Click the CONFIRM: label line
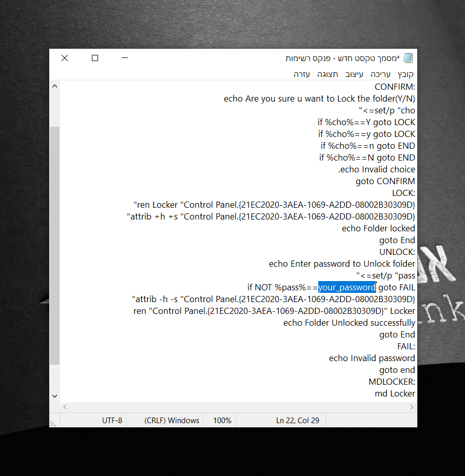465x476 pixels. click(395, 87)
